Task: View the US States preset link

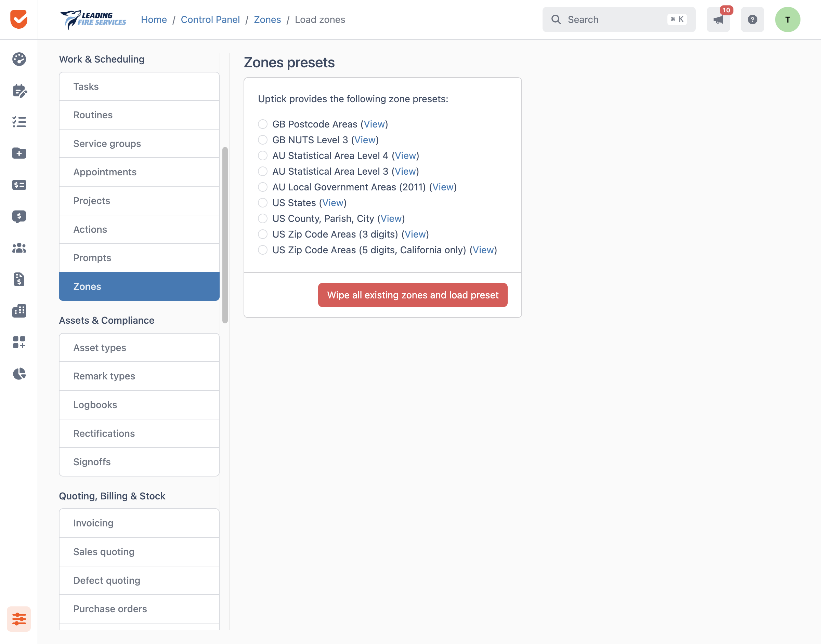Action: [333, 203]
